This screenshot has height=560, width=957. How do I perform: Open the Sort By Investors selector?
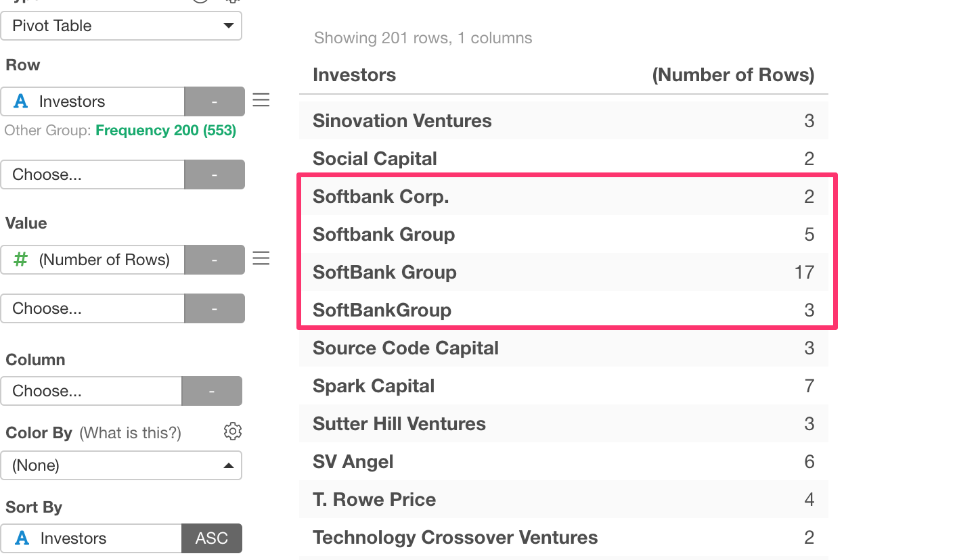91,538
